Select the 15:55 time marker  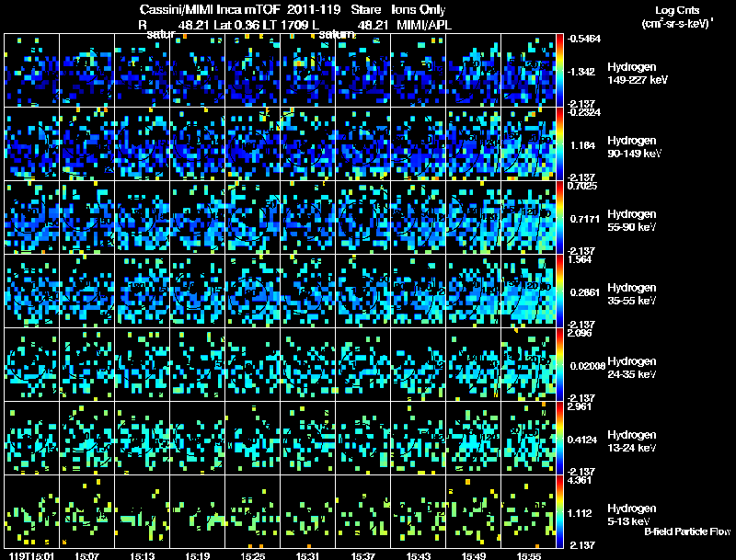click(529, 555)
